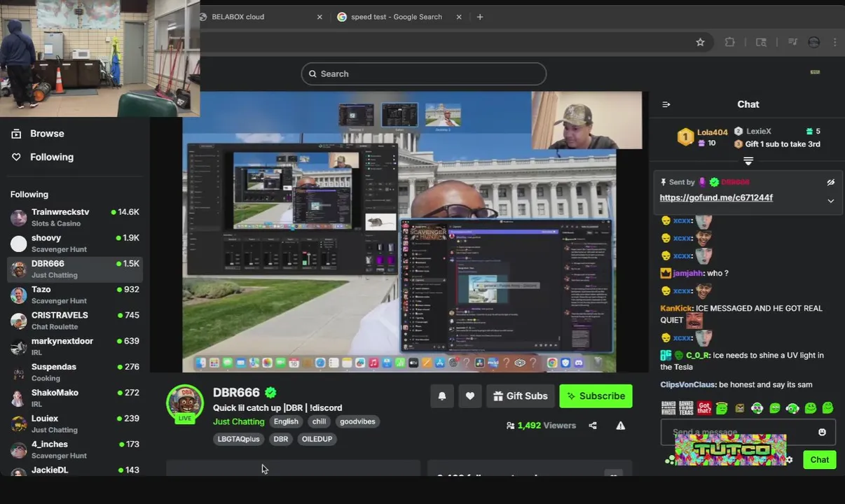The image size is (845, 504).
Task: Open 4_inches channel in Following list
Action: tap(74, 449)
